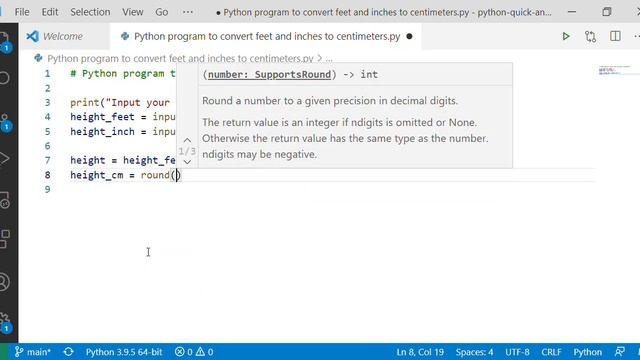Open Source Control view in the activity bar
This screenshot has width=640, height=360.
coord(5,122)
